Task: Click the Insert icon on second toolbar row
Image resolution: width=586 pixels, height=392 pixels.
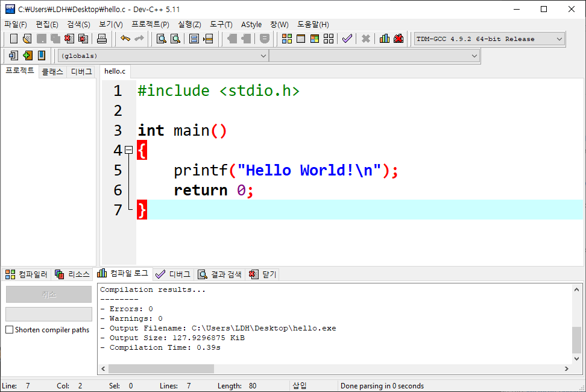Action: [13, 55]
